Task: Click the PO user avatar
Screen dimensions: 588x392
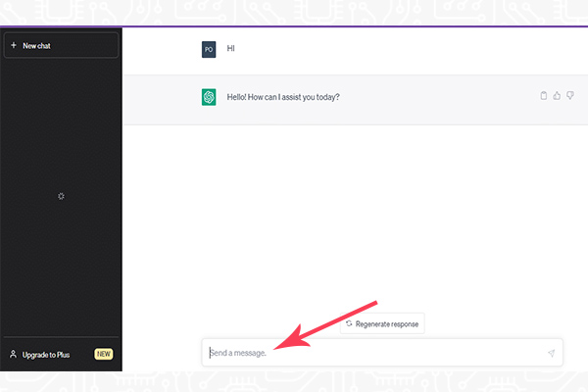Action: click(209, 48)
